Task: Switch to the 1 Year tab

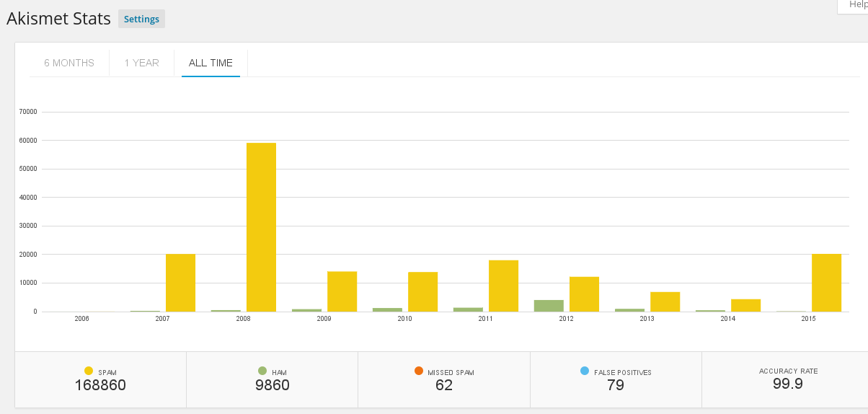Action: (x=141, y=63)
